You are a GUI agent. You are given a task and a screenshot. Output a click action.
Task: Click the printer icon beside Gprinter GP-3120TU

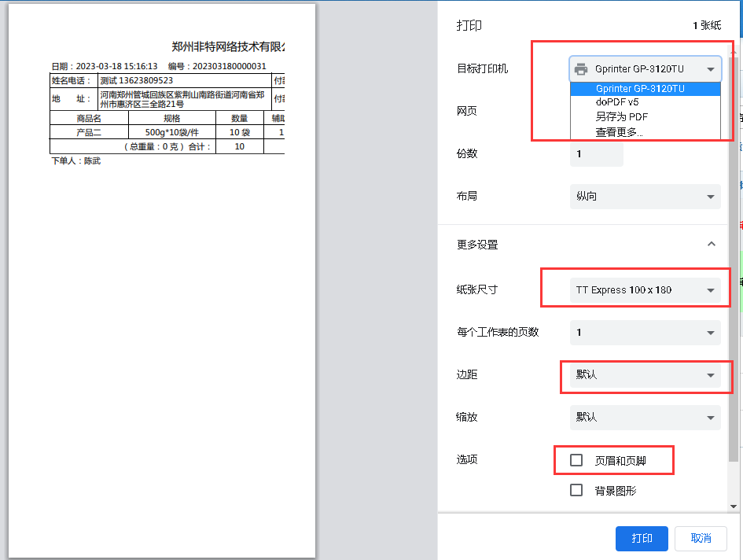(581, 69)
